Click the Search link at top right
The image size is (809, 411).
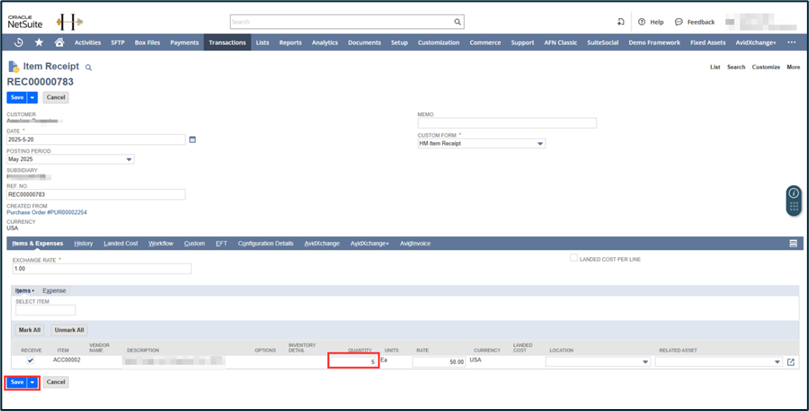point(736,67)
